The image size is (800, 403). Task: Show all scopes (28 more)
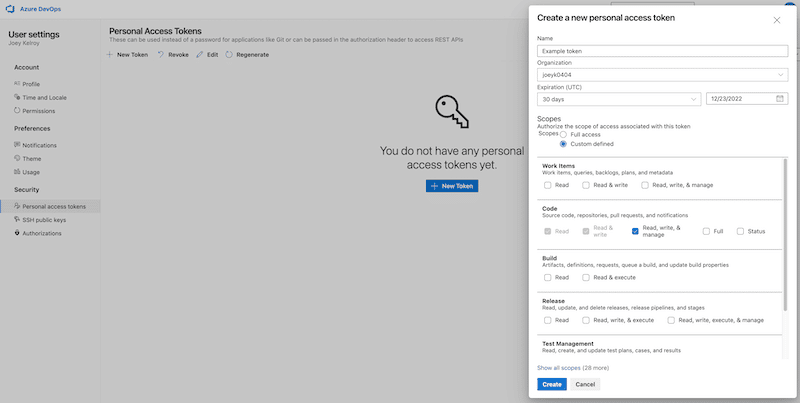577,368
